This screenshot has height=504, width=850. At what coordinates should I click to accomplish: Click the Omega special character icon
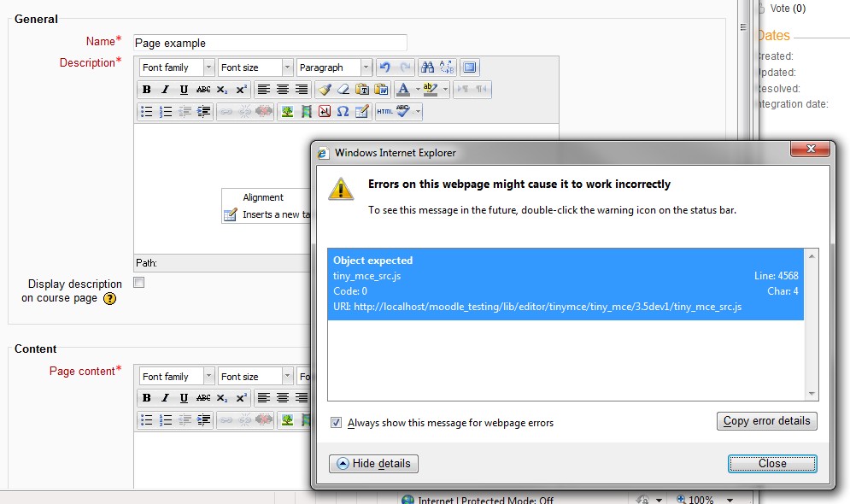tap(343, 112)
